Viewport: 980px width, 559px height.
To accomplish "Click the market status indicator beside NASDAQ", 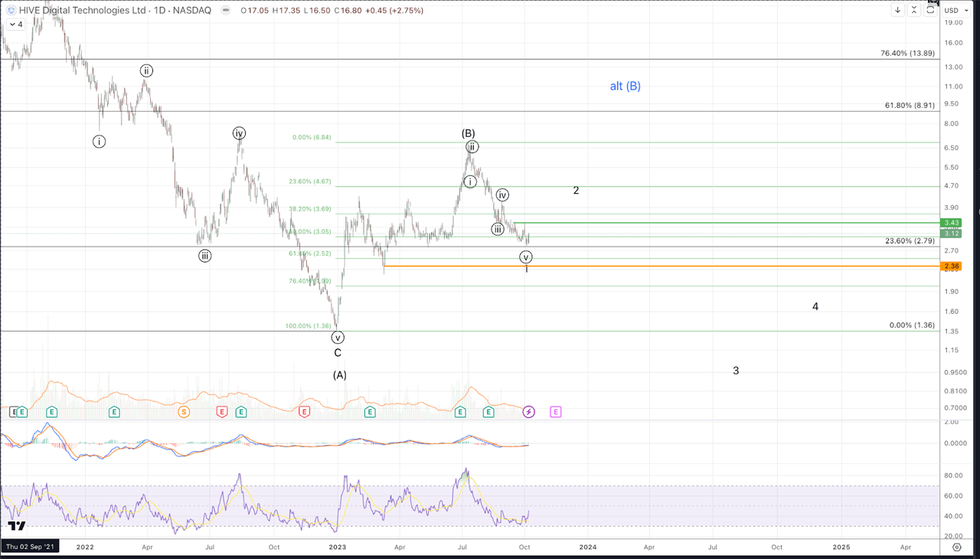I will click(224, 11).
